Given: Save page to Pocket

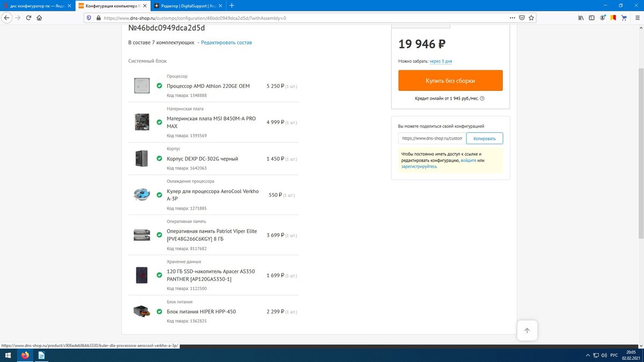Looking at the screenshot, I should [x=521, y=18].
